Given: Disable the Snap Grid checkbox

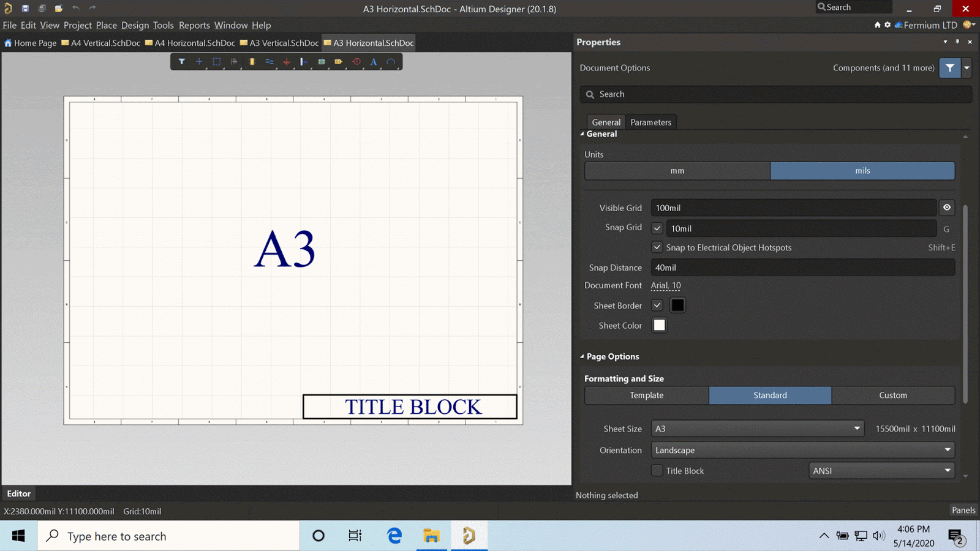Looking at the screenshot, I should tap(657, 228).
